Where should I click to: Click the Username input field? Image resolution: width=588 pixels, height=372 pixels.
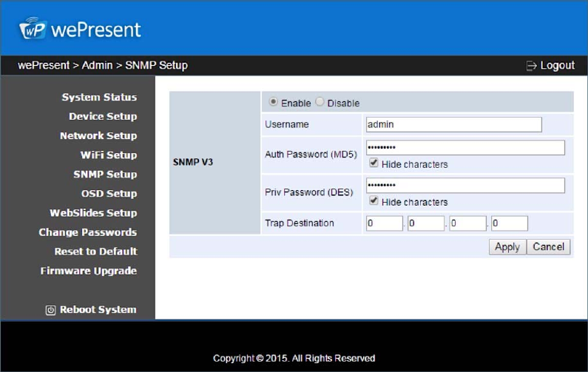pyautogui.click(x=453, y=124)
